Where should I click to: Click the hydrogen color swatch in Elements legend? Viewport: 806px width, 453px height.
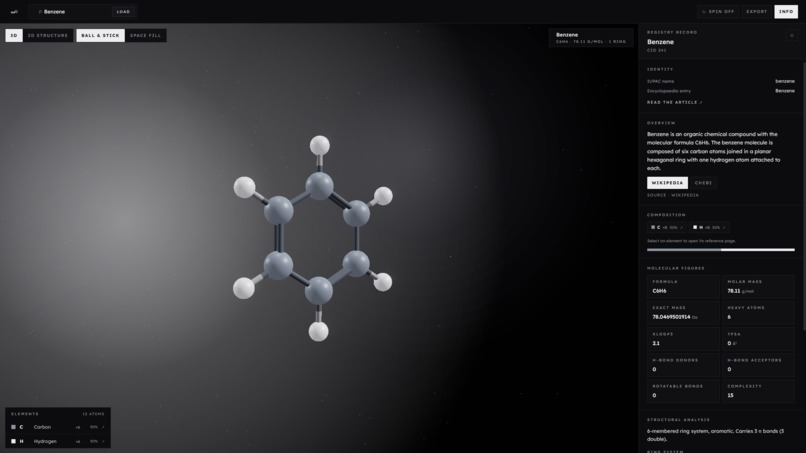tap(13, 441)
